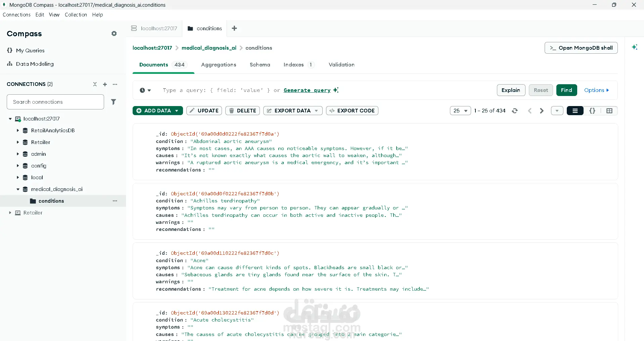Open the Connections menu
Screen dimensions: 644x341
[16, 15]
